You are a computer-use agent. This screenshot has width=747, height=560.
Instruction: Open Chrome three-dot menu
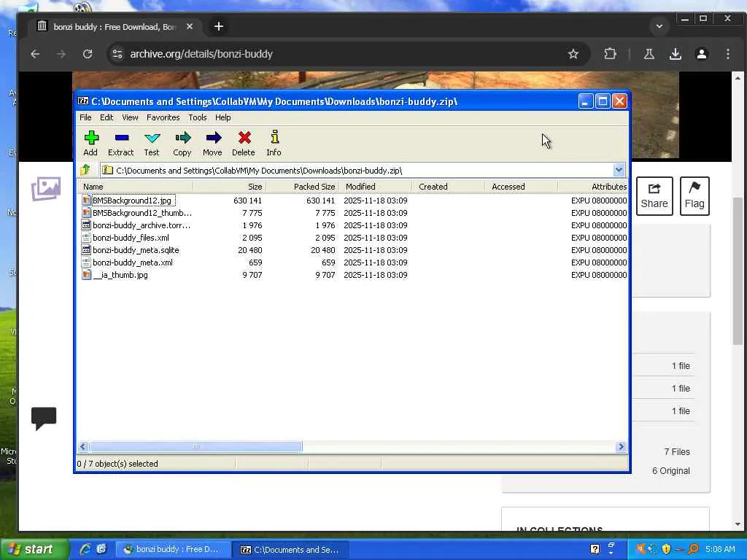point(727,54)
